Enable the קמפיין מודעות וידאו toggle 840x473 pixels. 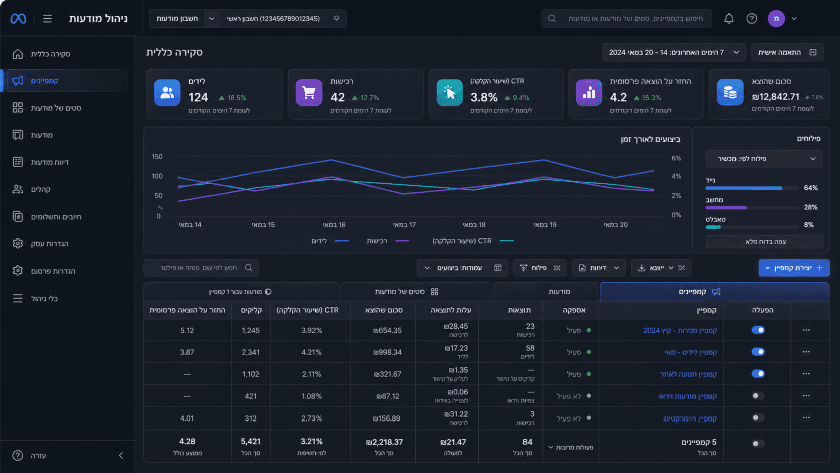(758, 396)
